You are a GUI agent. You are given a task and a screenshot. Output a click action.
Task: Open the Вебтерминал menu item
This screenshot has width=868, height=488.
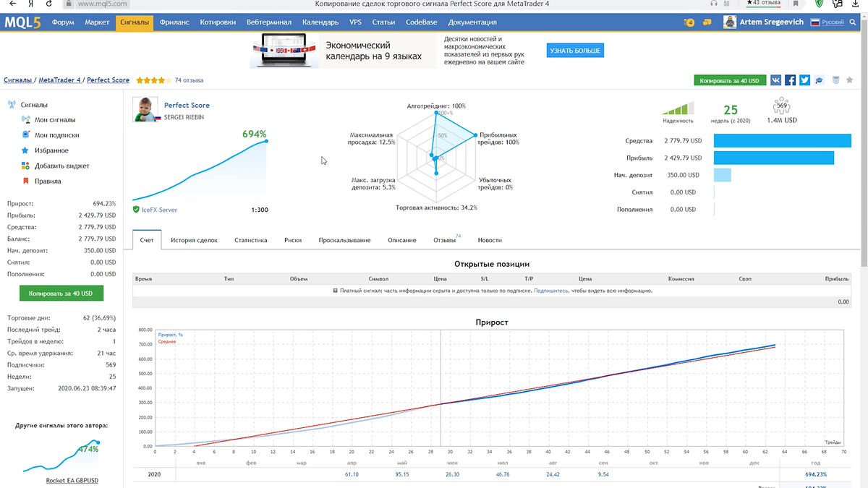(x=269, y=22)
